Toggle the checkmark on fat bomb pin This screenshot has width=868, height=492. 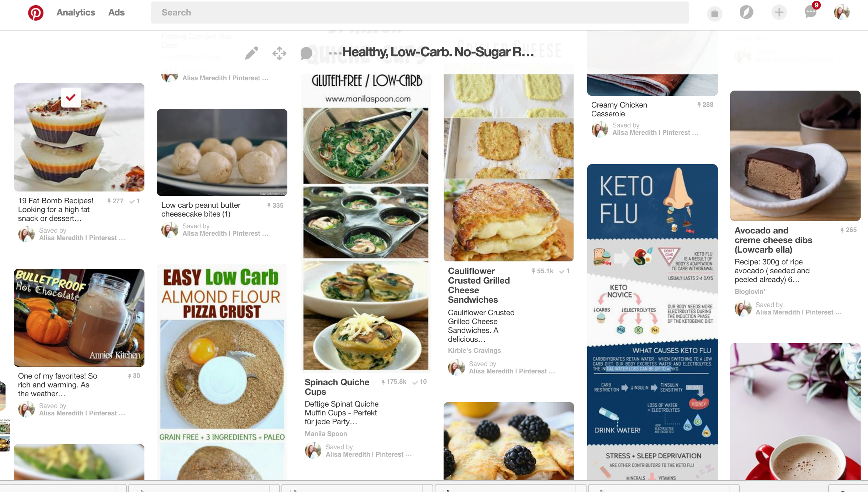pos(71,97)
